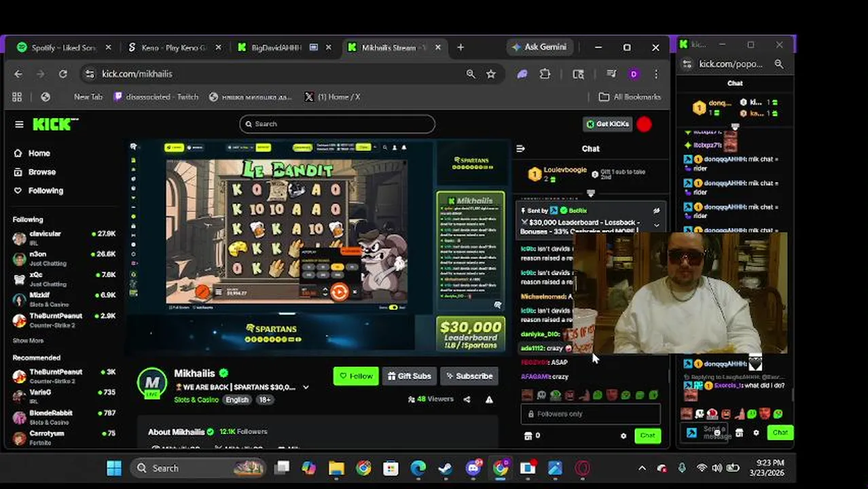
Task: Open n3on channel in Following list
Action: tap(65, 258)
